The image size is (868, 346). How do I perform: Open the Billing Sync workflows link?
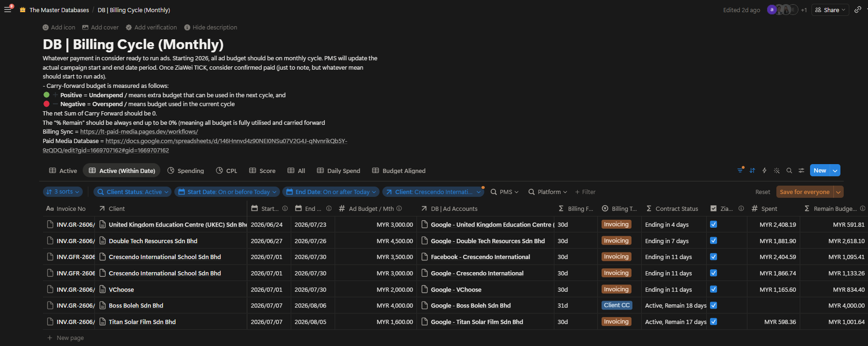139,132
